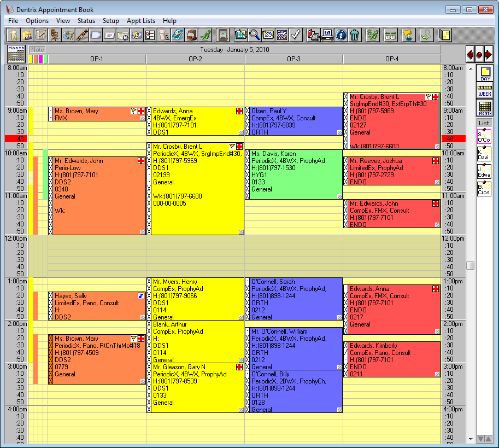The height and width of the screenshot is (448, 499).
Task: Click the prescription cup Rx icon
Action: click(164, 34)
